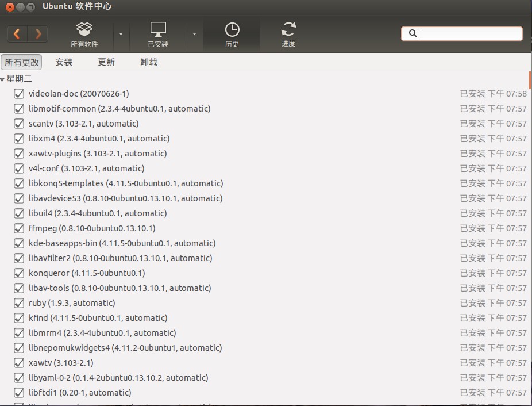Image resolution: width=532 pixels, height=406 pixels.
Task: Select the text libftdi1 (0.20-1, automatic)
Action: coord(80,393)
